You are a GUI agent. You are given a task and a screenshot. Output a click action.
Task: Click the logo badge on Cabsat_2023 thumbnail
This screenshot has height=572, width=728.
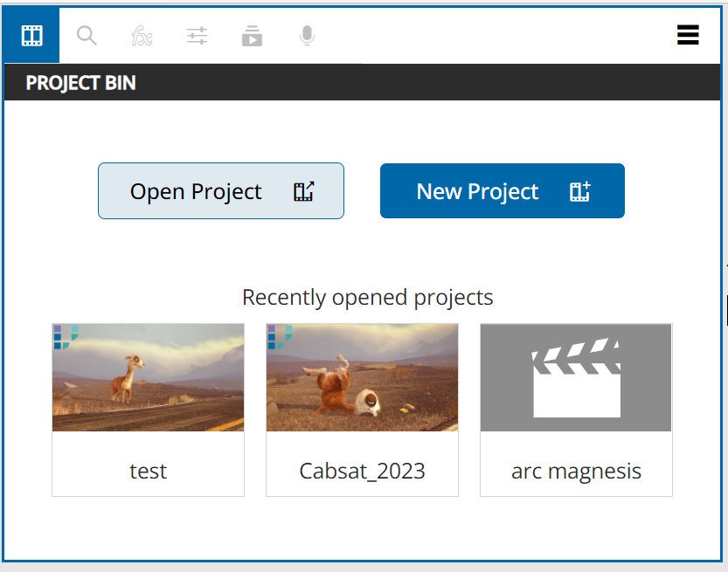click(280, 337)
